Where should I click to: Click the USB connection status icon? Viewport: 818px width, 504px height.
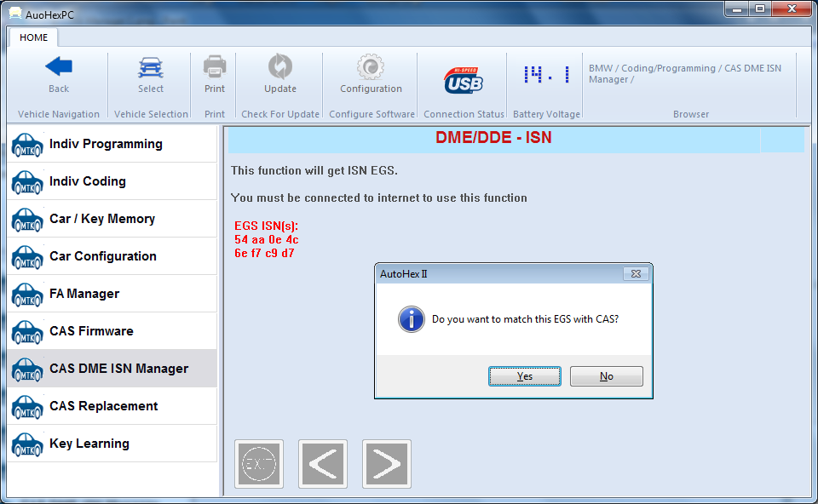(464, 81)
